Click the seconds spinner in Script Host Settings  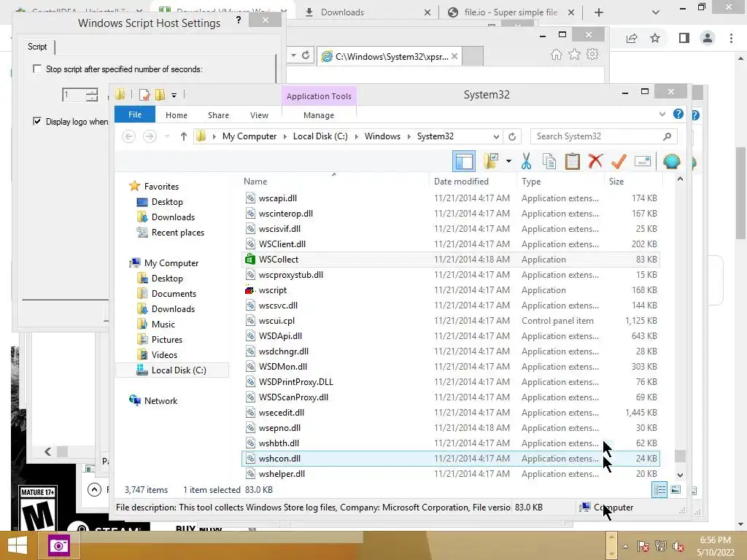92,95
